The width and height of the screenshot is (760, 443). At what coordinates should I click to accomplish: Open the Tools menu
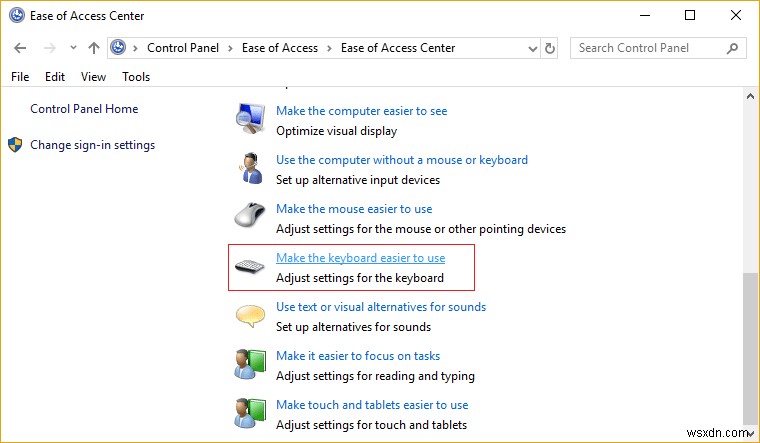tap(136, 77)
